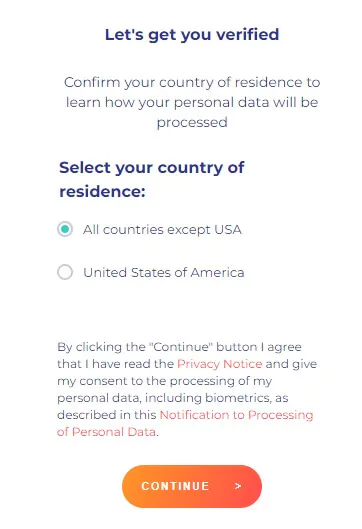362x529 pixels.
Task: Choose the United States of America radio button
Action: click(x=65, y=272)
